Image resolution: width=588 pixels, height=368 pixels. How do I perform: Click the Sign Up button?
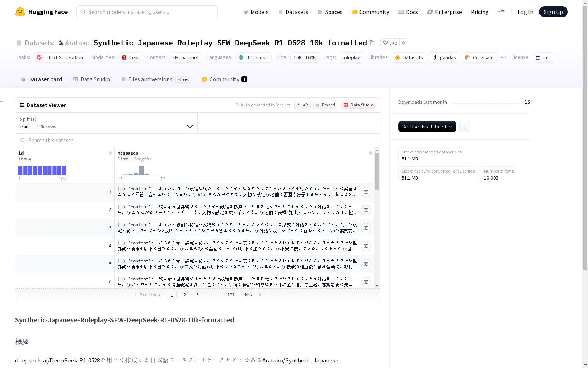553,12
